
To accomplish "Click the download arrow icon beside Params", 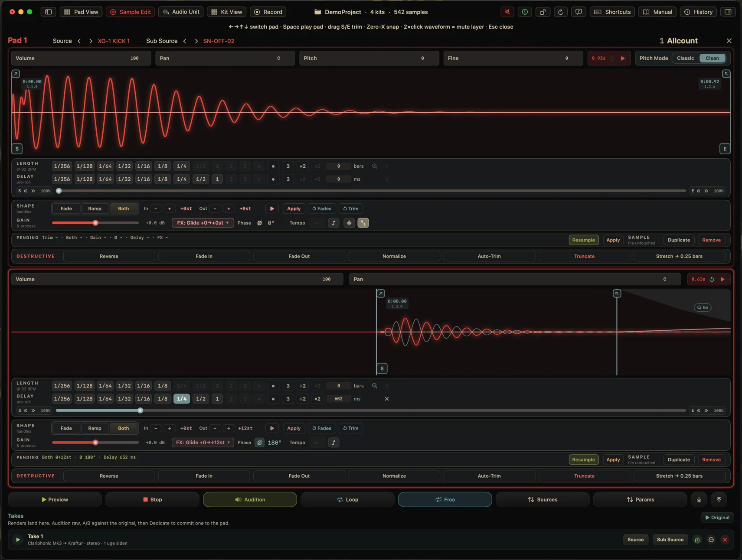I will pos(699,499).
